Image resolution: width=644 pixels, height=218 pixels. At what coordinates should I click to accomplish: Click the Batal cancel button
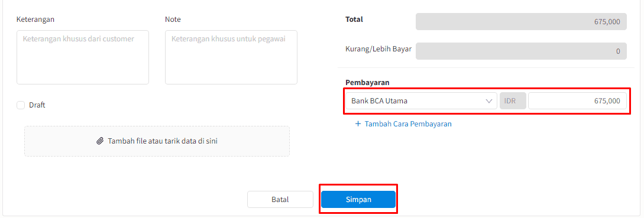280,200
